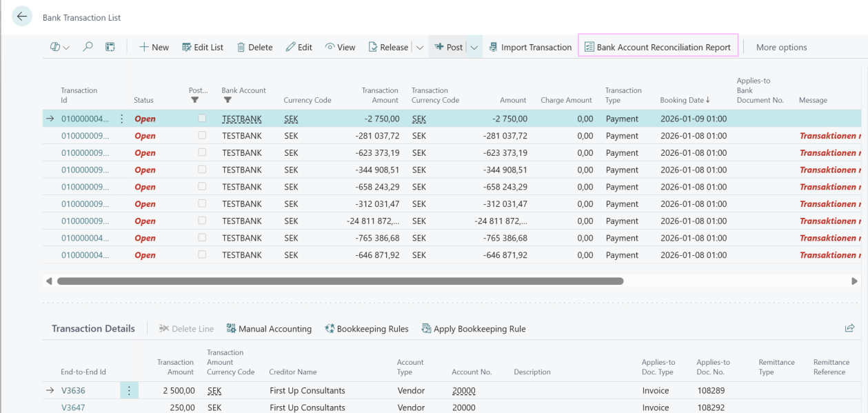
Task: Tick Posted checkbox for the -281 037,72 row
Action: point(202,135)
